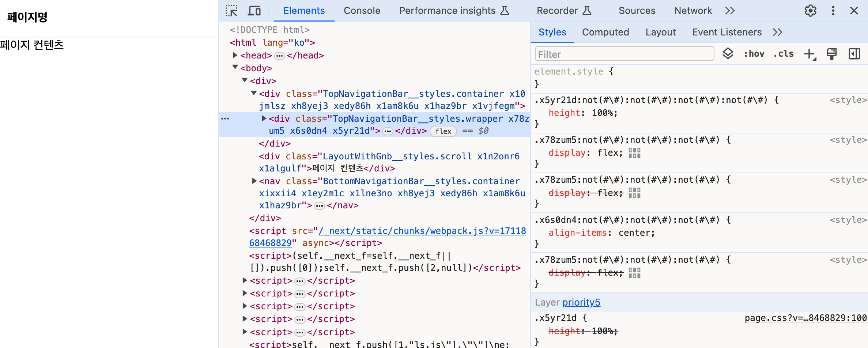
Task: Open the Performance insights tab
Action: [454, 11]
